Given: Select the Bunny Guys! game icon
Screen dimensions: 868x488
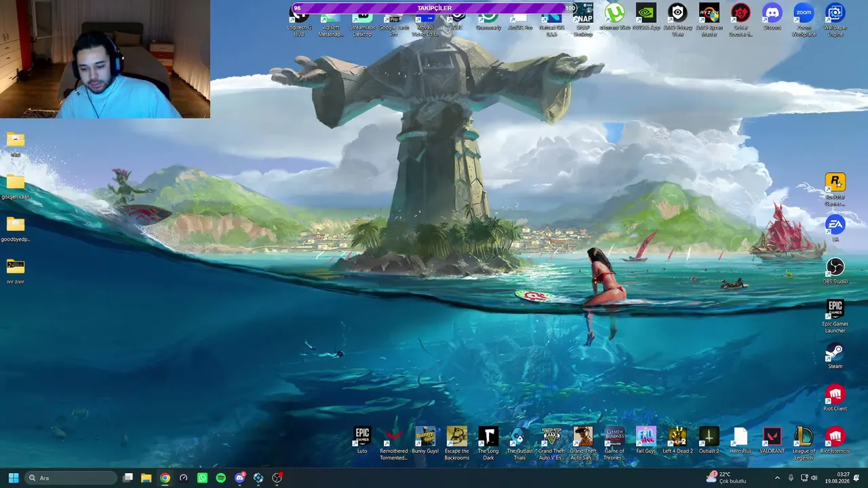Looking at the screenshot, I should [x=425, y=441].
